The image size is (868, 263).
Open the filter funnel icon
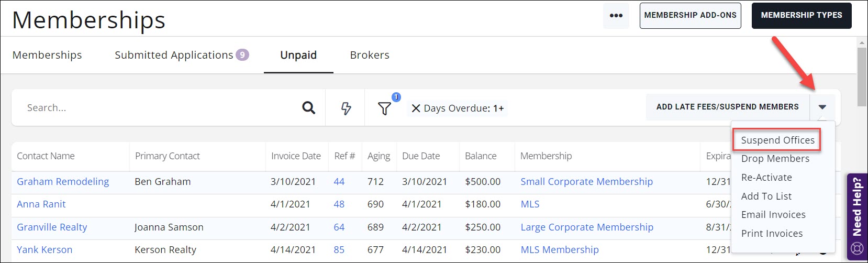(384, 108)
